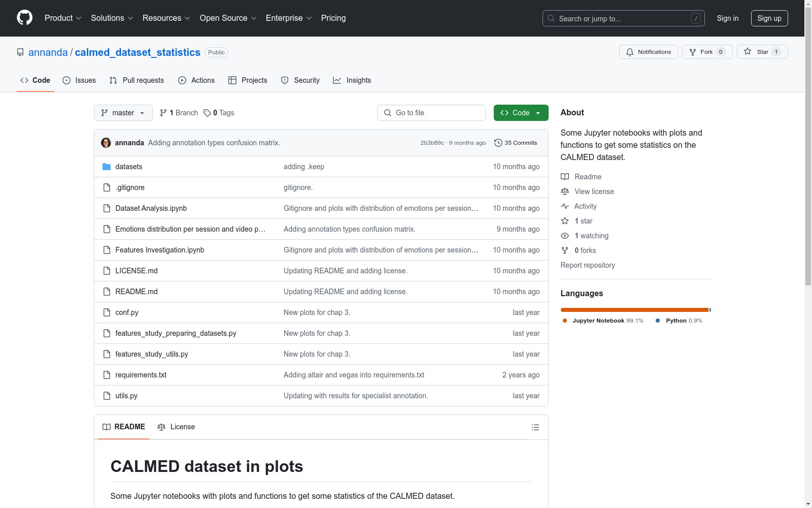Click the search magnifier icon in header

[551, 18]
